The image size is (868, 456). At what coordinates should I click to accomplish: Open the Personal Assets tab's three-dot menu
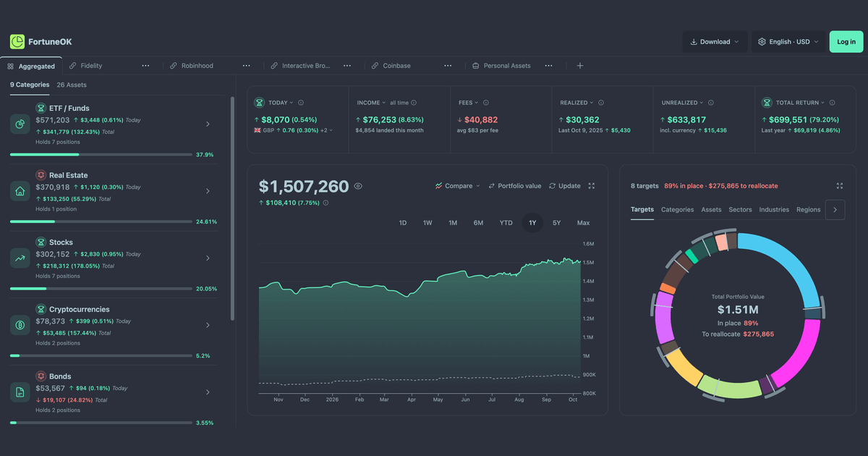coord(548,66)
